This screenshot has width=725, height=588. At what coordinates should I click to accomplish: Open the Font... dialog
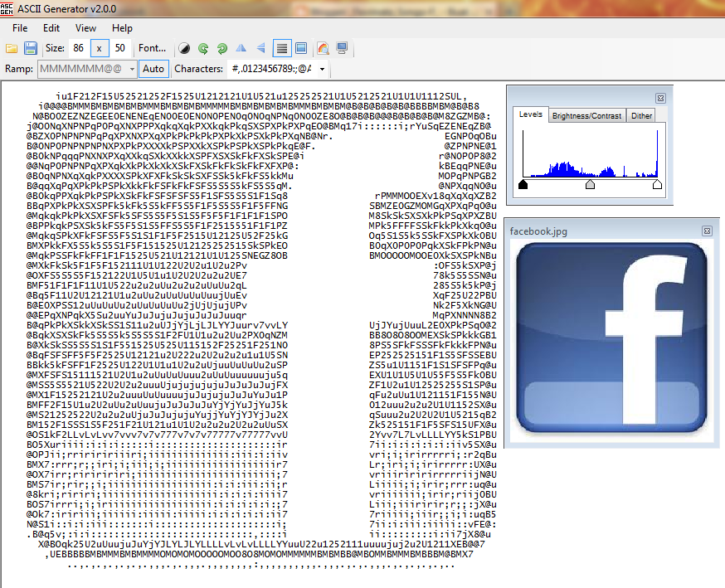click(152, 48)
